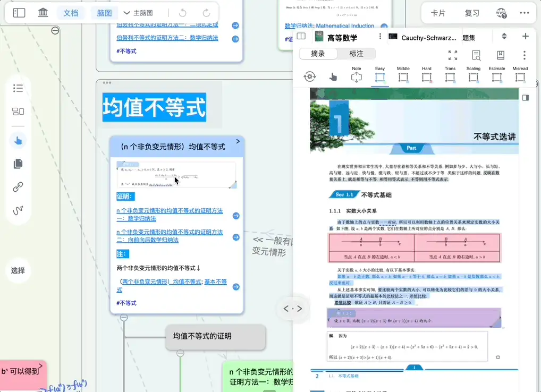Select the freehand curve tool in left sidebar
The image size is (541, 392).
(x=18, y=210)
